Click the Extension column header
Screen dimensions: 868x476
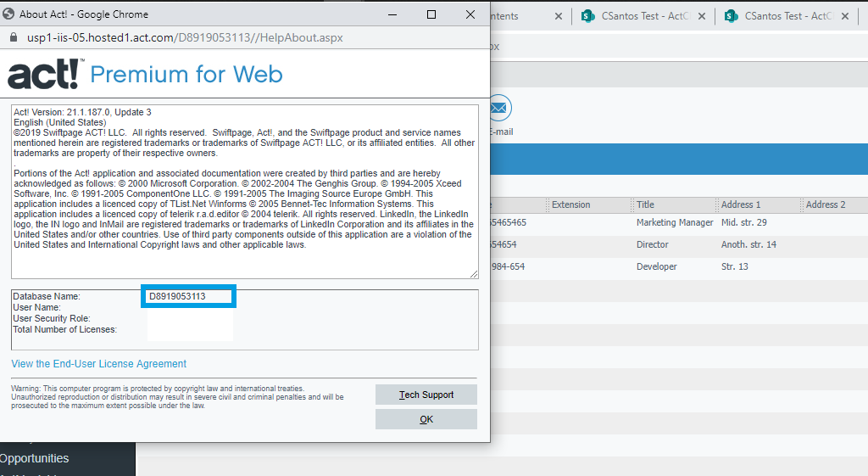coord(570,204)
